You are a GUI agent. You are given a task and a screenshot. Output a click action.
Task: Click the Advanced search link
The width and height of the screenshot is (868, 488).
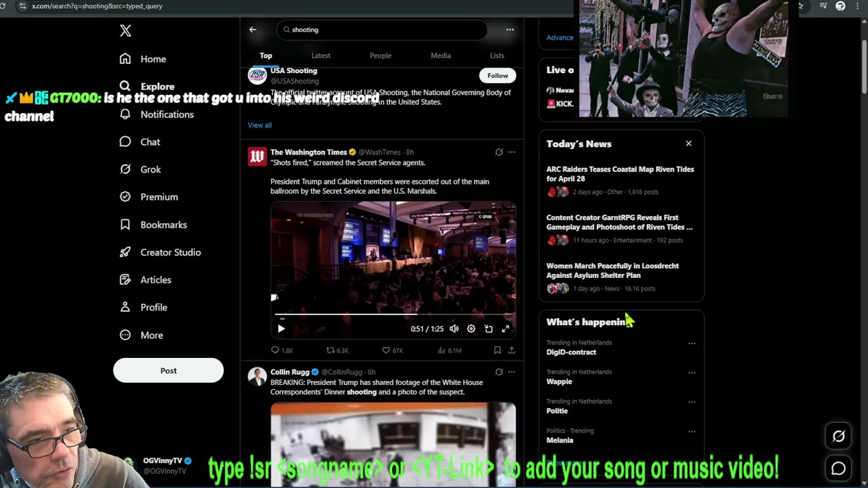[560, 37]
